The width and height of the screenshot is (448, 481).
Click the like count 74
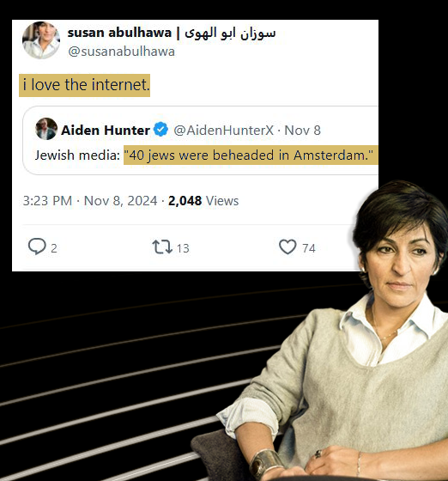click(x=309, y=248)
